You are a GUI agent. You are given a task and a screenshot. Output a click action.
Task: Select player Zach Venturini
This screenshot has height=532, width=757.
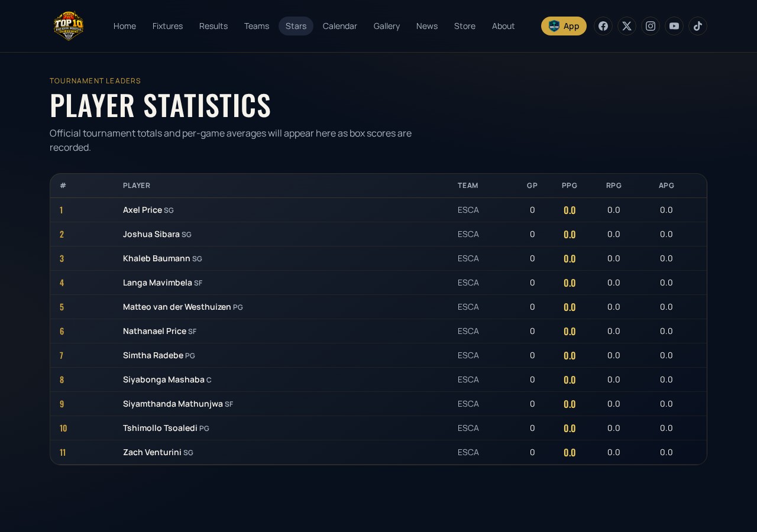point(152,452)
